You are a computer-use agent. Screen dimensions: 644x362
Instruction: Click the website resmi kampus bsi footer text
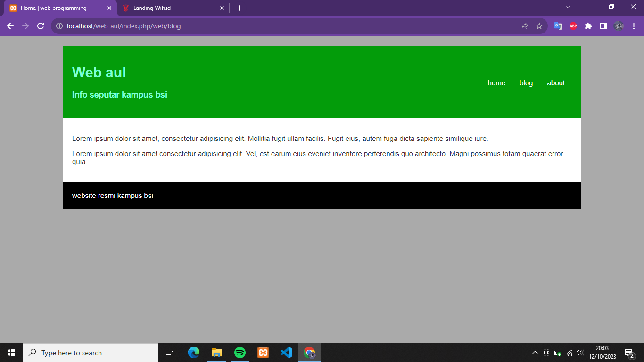[x=113, y=196]
